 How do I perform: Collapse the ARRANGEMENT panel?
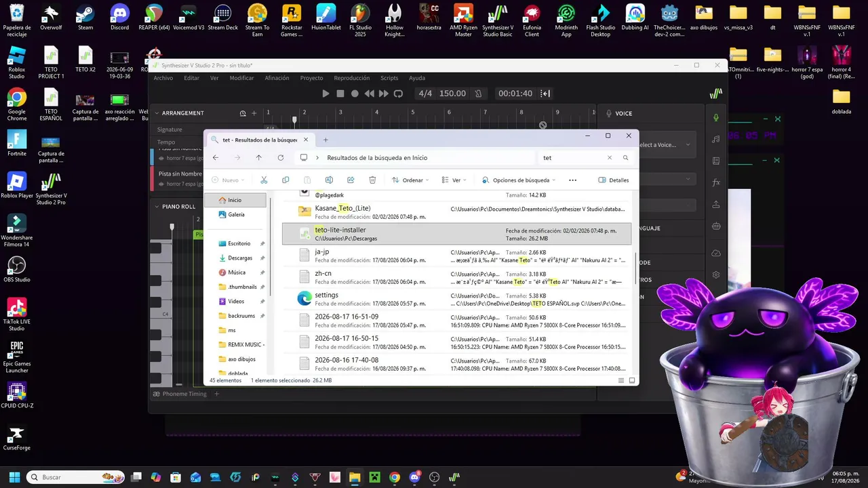156,113
